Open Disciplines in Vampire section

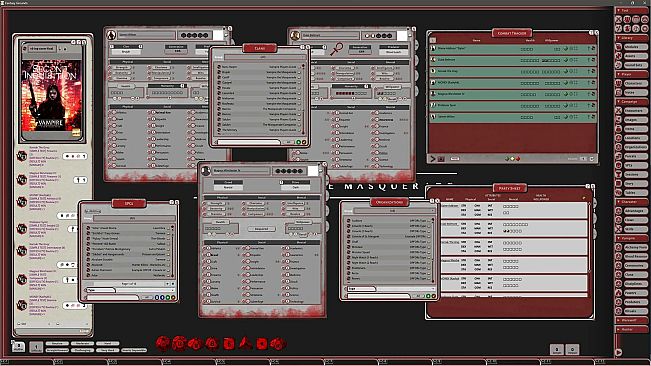coord(636,283)
